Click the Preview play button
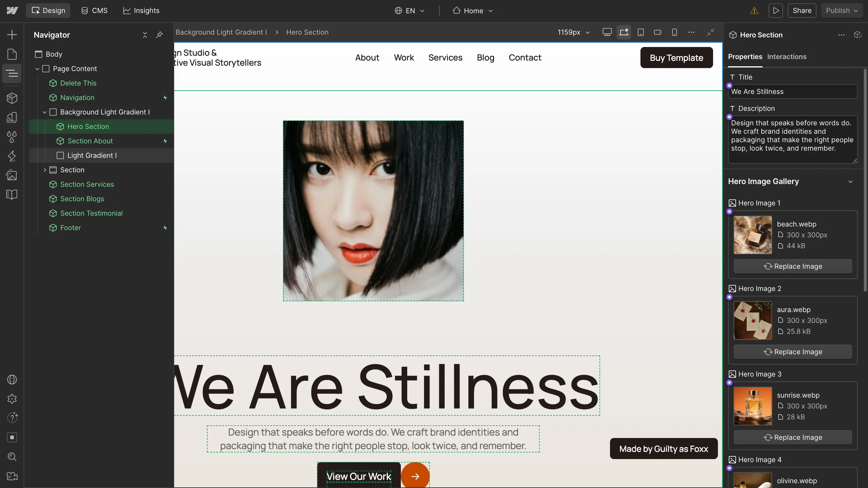The width and height of the screenshot is (868, 488). point(776,11)
